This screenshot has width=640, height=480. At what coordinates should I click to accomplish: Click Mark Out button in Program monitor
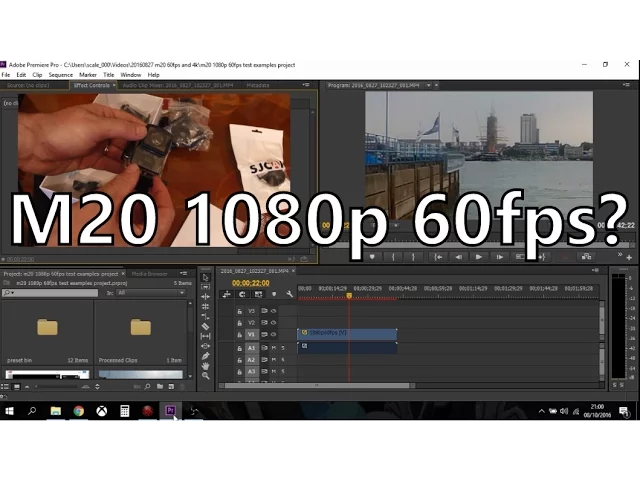click(413, 257)
